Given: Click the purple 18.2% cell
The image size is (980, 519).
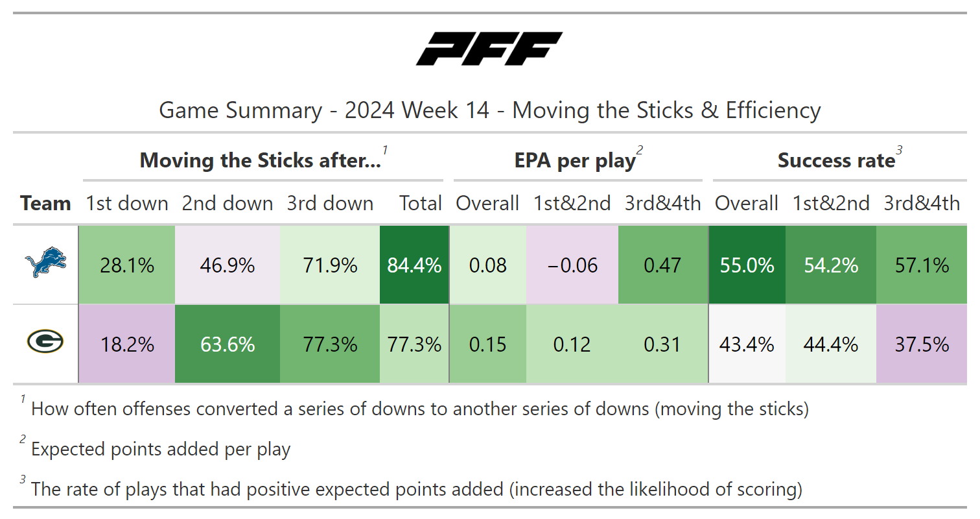Looking at the screenshot, I should [x=127, y=344].
